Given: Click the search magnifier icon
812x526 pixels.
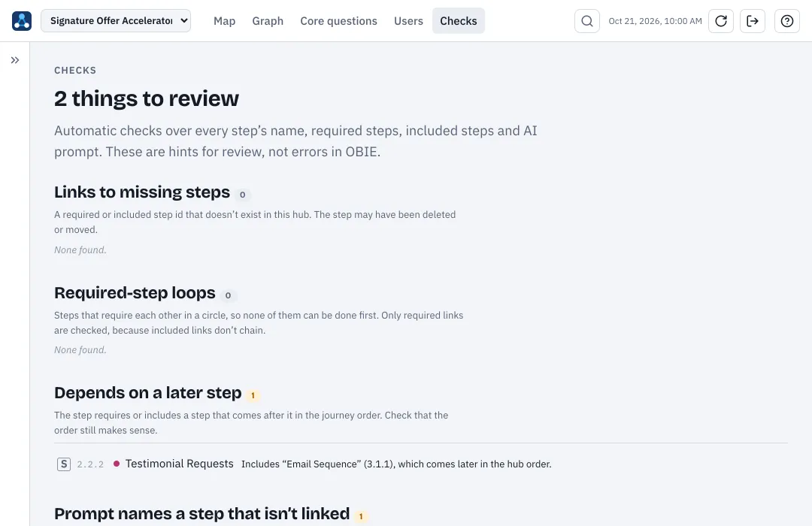Looking at the screenshot, I should tap(586, 21).
